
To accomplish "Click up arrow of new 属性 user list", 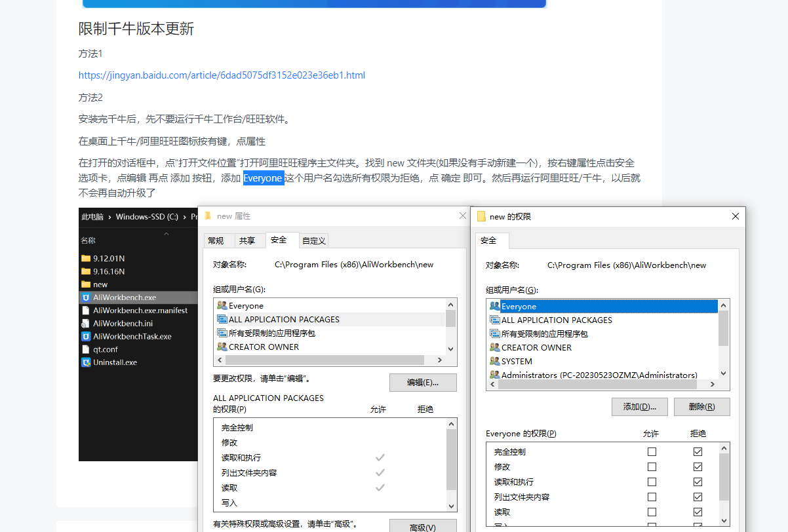I will coord(450,305).
